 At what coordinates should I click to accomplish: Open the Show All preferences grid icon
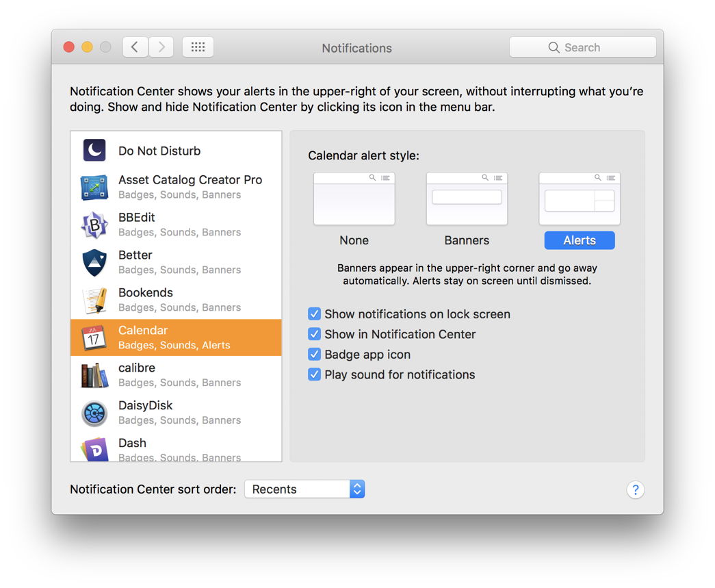(198, 47)
